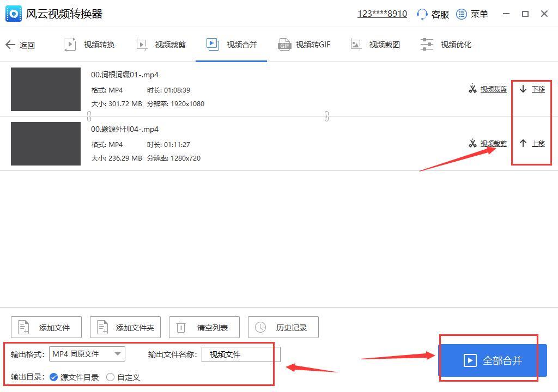This screenshot has width=558, height=392.
Task: Click resolution text 1280x720
Action: tap(185, 158)
